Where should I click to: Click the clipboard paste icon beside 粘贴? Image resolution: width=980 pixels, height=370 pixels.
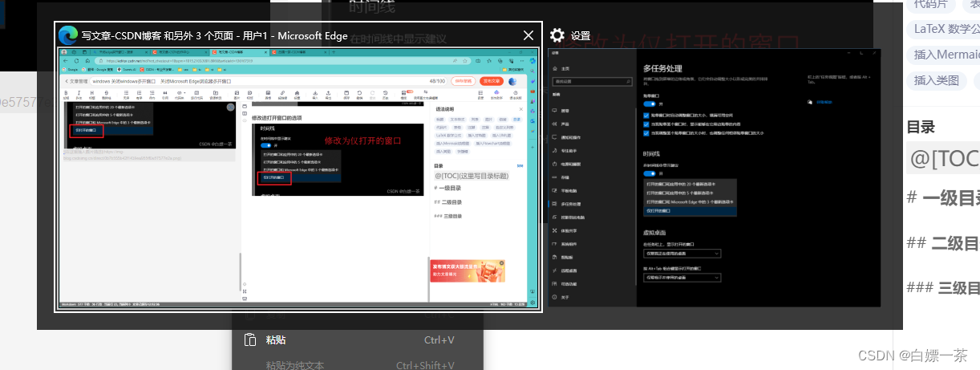[249, 340]
